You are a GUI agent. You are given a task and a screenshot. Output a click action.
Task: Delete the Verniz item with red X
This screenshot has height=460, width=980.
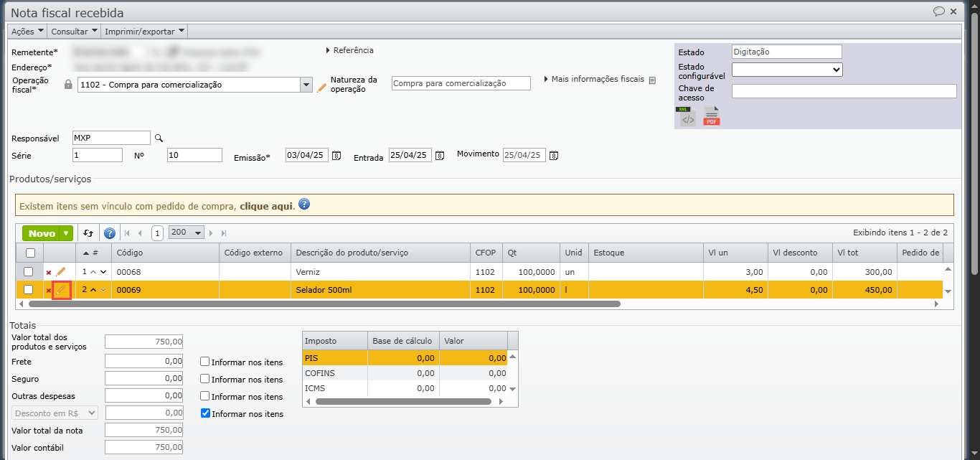(49, 273)
